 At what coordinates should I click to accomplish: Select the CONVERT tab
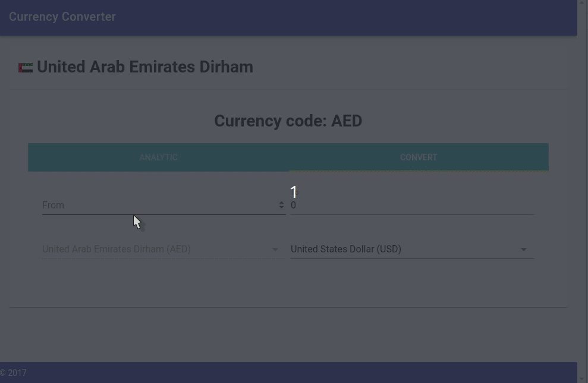(x=419, y=157)
